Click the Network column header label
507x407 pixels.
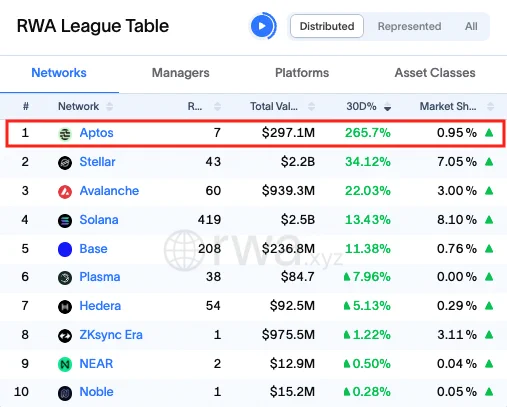tap(78, 106)
